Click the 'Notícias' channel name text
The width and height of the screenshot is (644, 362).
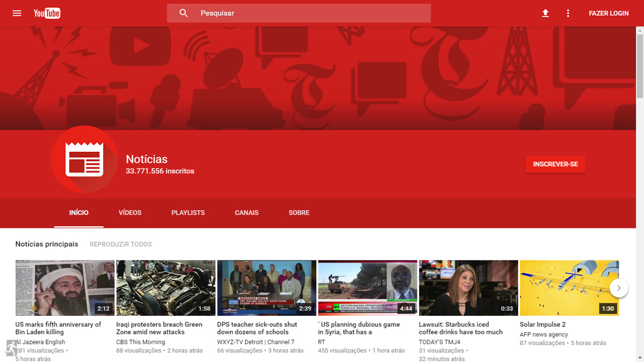click(x=146, y=159)
